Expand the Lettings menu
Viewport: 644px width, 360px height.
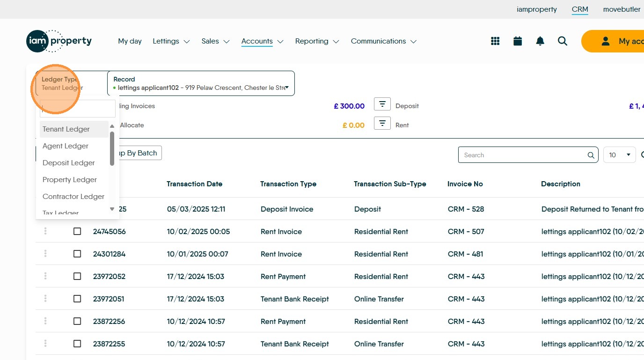click(171, 41)
